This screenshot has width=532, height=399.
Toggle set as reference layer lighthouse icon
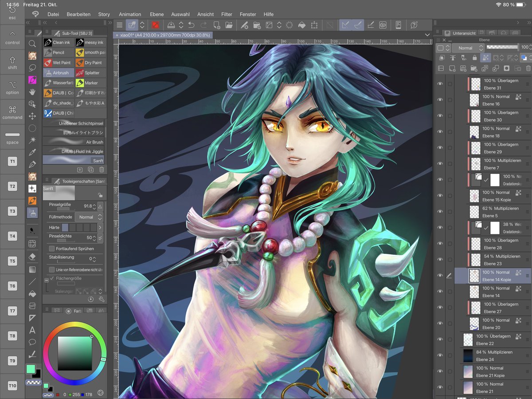453,58
